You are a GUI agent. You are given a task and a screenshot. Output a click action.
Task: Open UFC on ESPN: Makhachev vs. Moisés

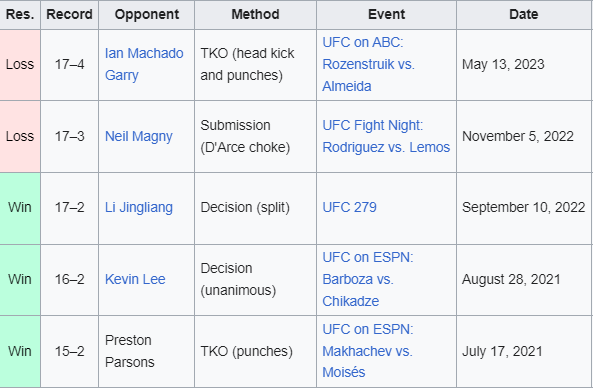click(x=368, y=351)
